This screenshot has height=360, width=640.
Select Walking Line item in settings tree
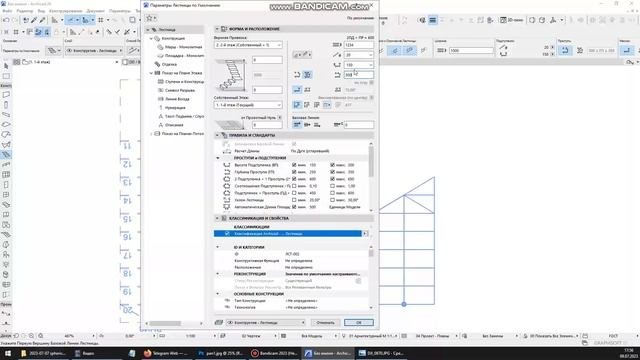click(x=177, y=99)
